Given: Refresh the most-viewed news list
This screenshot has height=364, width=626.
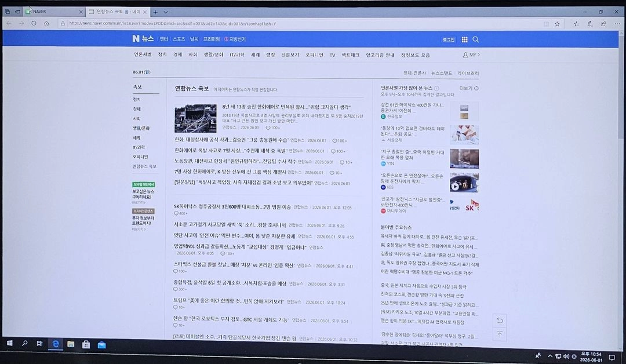Looking at the screenshot, I should tap(476, 88).
